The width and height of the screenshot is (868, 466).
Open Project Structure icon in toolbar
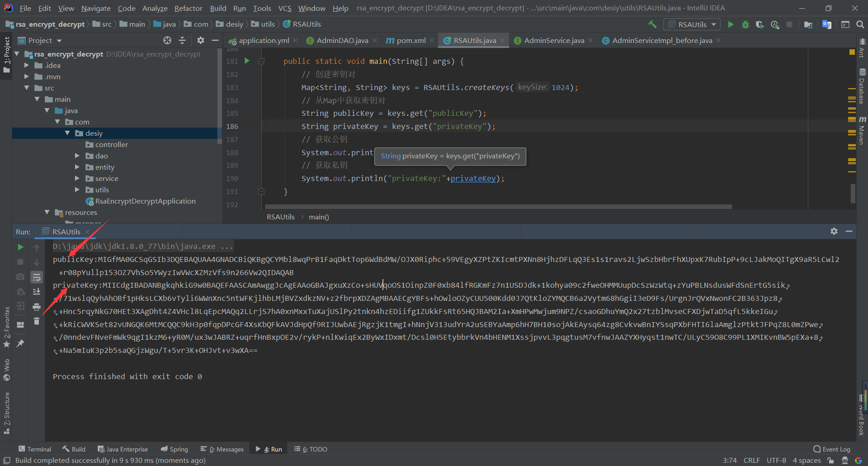(x=808, y=24)
